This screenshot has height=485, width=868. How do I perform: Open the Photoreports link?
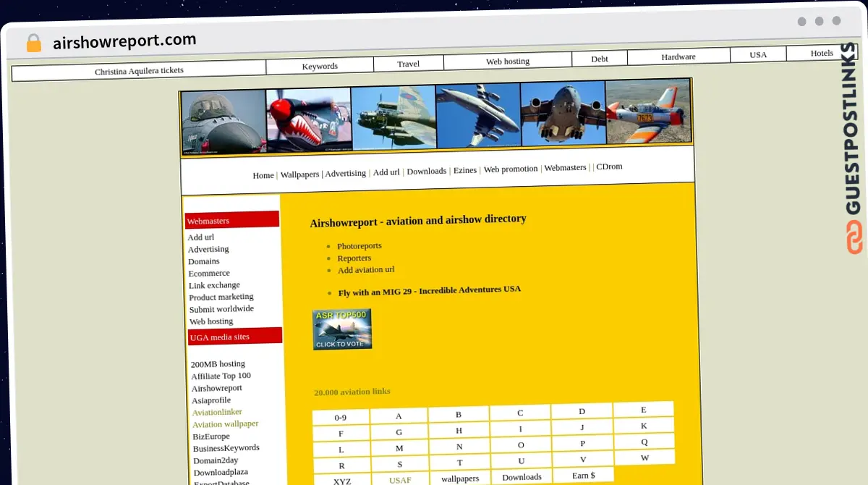point(359,246)
